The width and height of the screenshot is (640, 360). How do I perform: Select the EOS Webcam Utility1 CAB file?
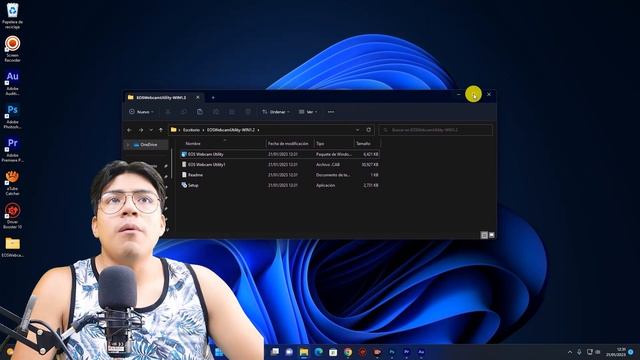(280, 164)
